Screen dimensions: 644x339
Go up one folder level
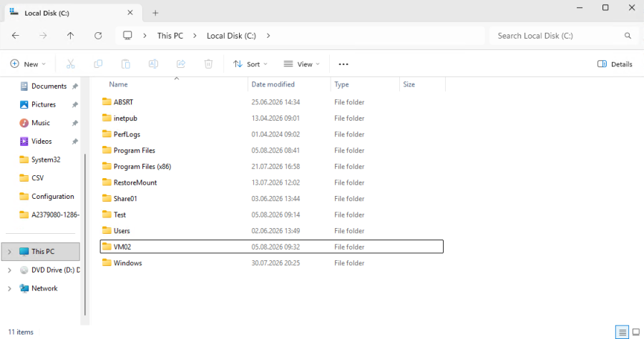[70, 36]
